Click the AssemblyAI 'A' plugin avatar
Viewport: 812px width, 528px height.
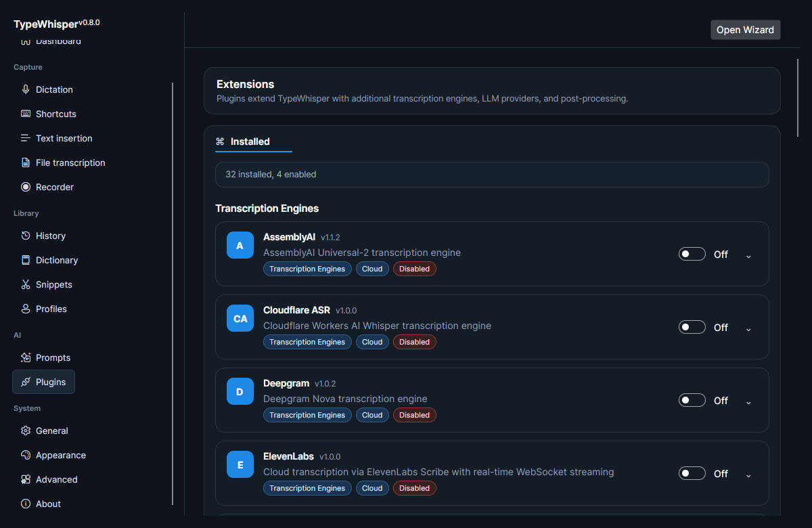[240, 245]
